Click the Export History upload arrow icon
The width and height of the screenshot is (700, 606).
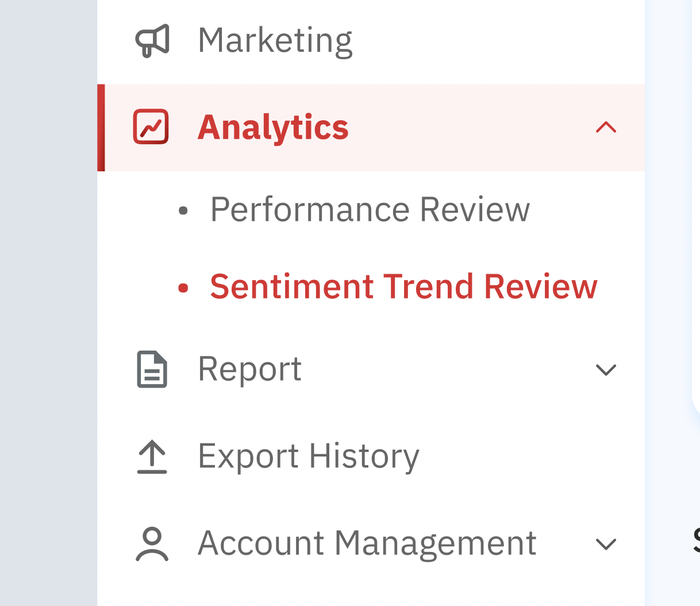pyautogui.click(x=152, y=457)
